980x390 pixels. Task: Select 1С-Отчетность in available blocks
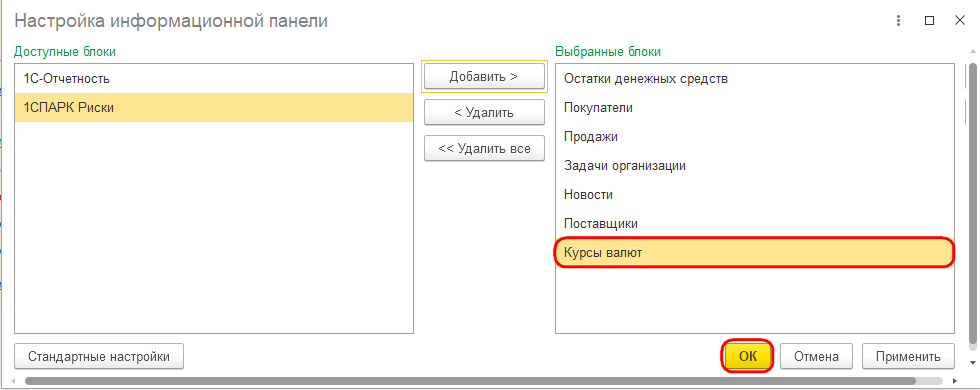point(214,79)
